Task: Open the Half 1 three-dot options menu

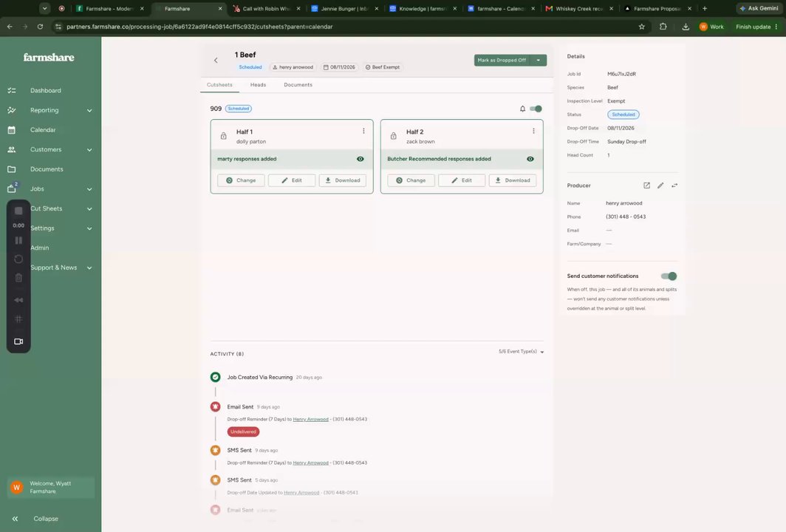Action: 363,131
